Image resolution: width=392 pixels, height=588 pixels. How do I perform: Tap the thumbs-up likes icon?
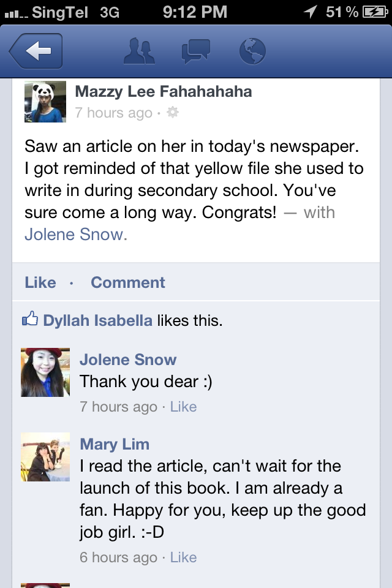(x=30, y=318)
